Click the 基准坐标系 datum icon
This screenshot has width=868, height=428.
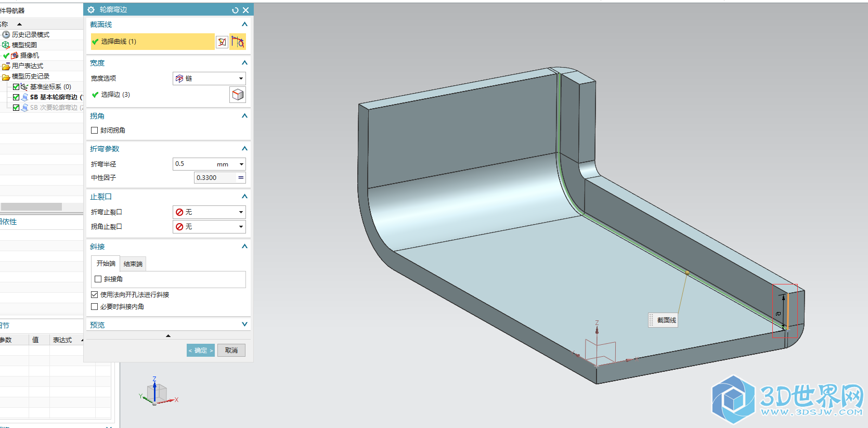tap(24, 87)
